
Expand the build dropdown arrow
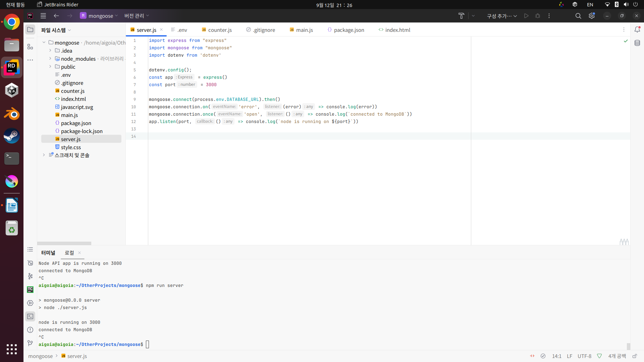[x=473, y=16]
